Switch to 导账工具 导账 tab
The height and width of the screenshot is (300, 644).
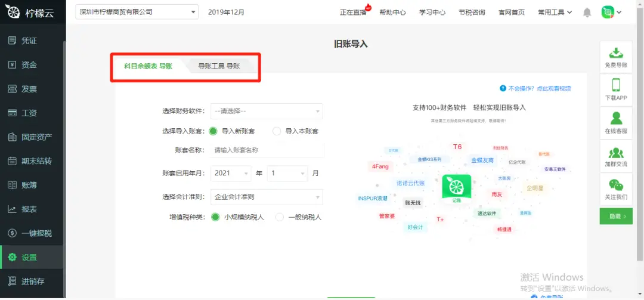coord(219,66)
